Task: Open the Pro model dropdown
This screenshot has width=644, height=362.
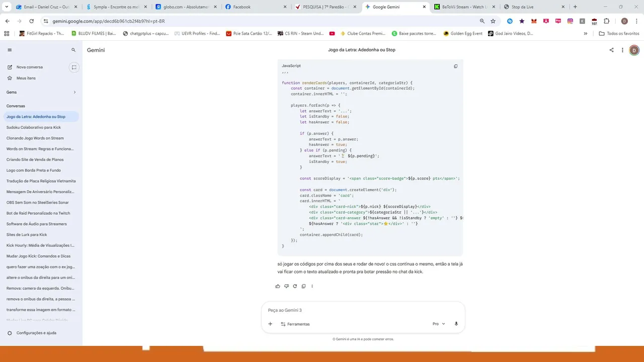Action: 439,324
